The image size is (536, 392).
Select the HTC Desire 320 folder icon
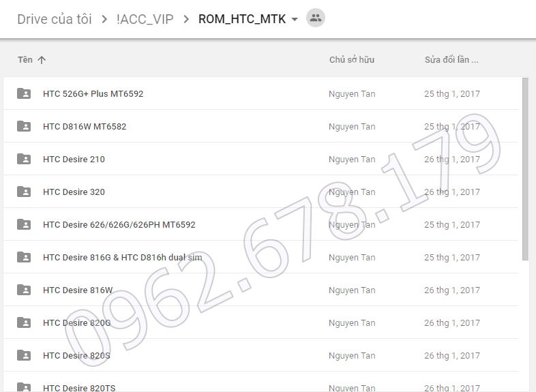24,192
